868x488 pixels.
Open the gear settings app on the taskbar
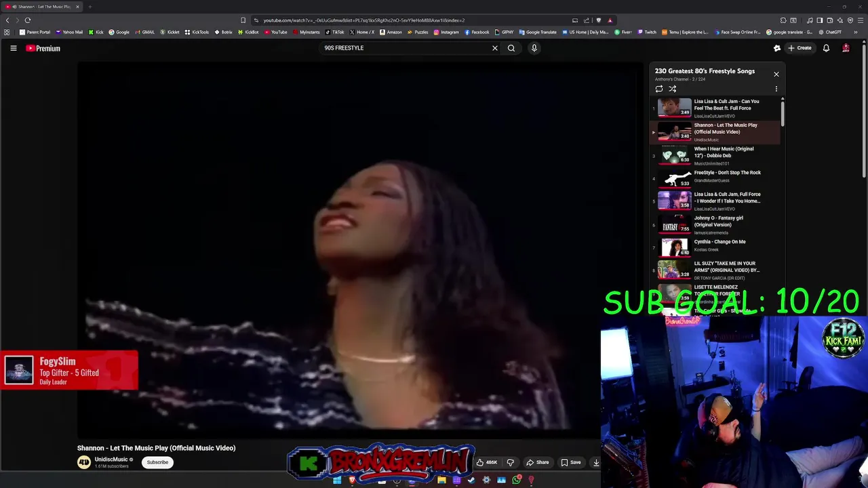[486, 481]
